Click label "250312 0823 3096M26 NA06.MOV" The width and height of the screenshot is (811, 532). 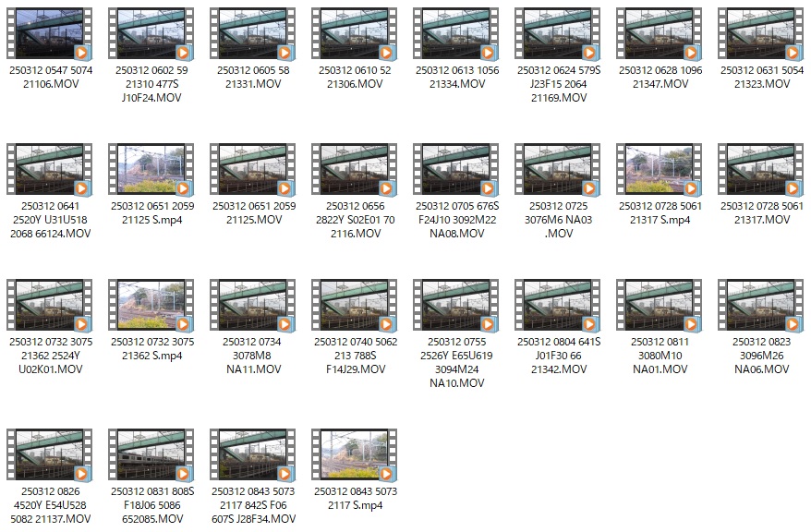[x=761, y=356]
